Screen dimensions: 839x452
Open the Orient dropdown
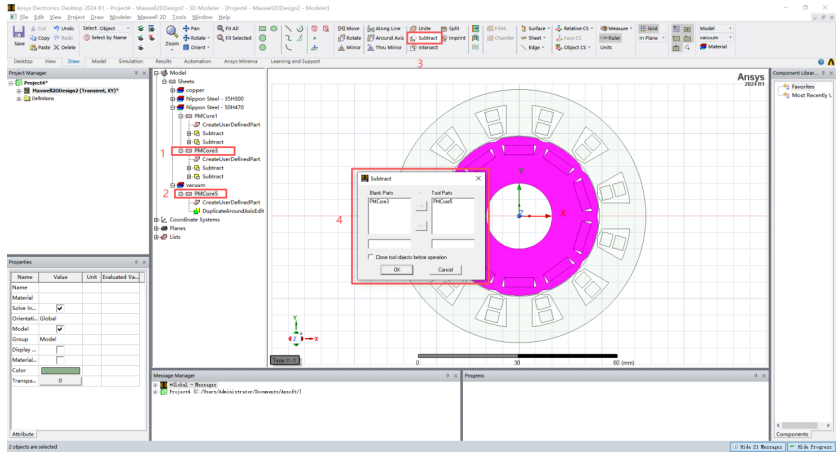[208, 48]
